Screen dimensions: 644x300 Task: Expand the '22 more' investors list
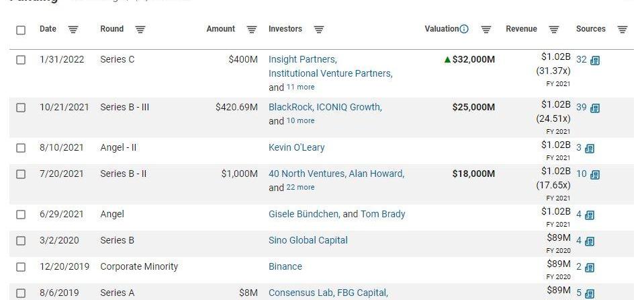pos(300,187)
